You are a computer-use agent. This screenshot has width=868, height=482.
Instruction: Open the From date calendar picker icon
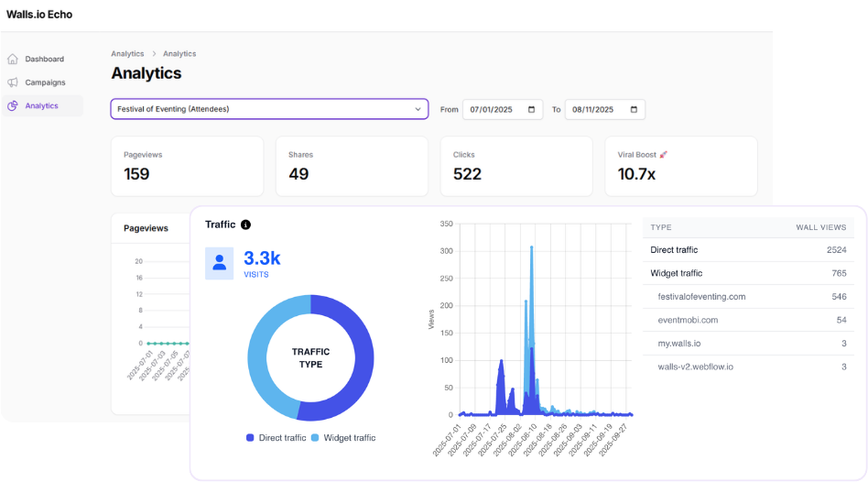[531, 110]
